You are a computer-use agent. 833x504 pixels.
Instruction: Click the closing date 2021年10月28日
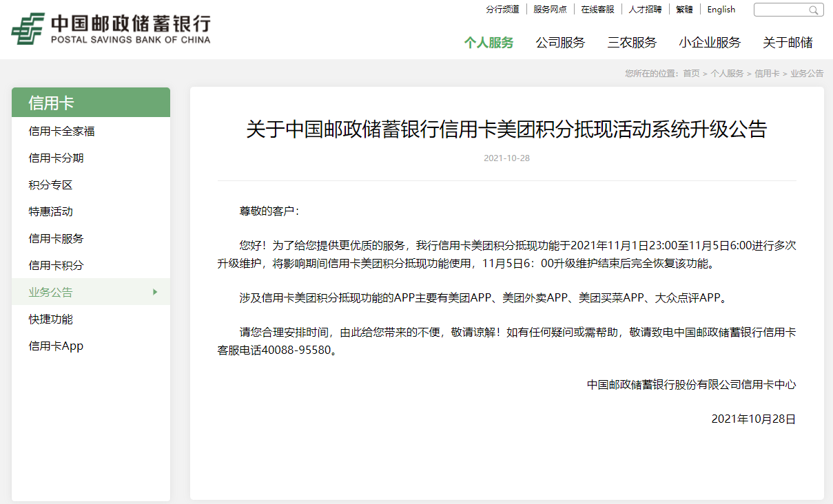click(x=754, y=419)
